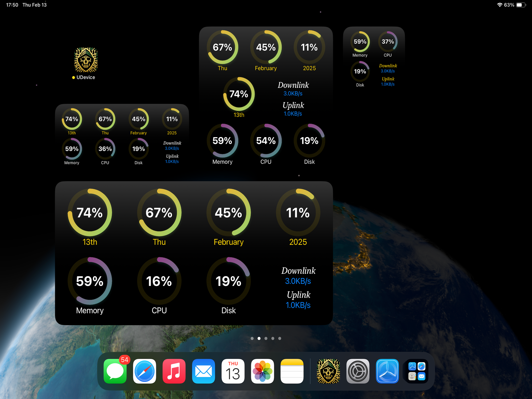This screenshot has height=399, width=532.
Task: Go to the first home screen page dot
Action: 252,338
